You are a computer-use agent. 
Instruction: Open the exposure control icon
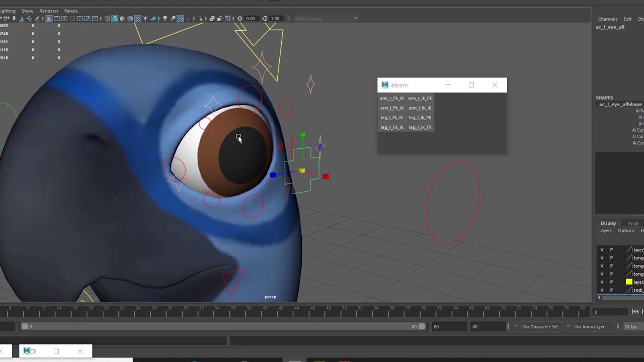[240, 18]
